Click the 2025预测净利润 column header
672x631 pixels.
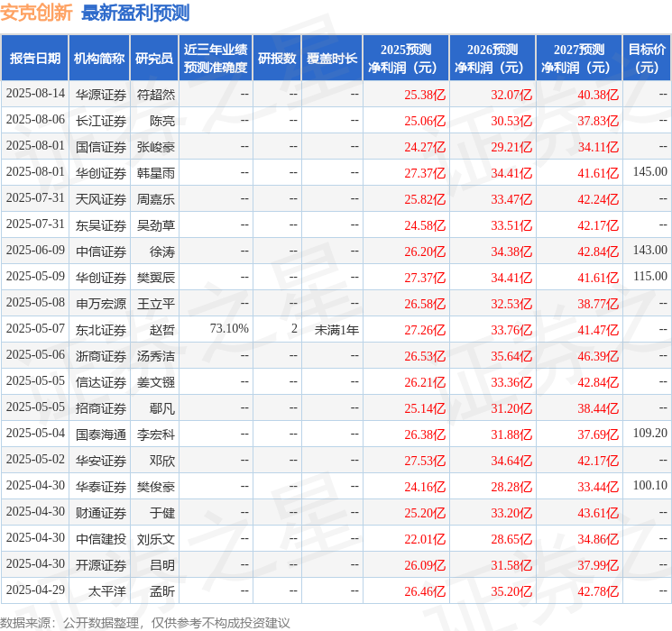406,59
